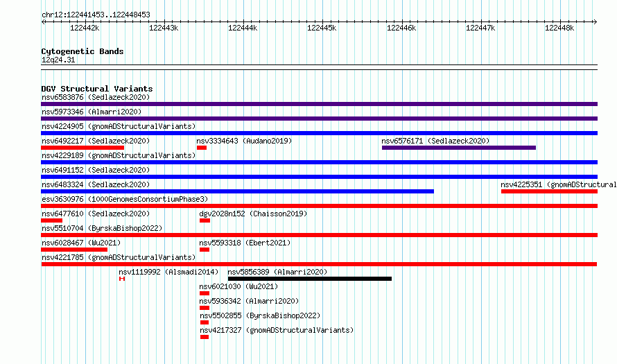
Task: Select the red bar under nsv6492217
Action: 82,148
